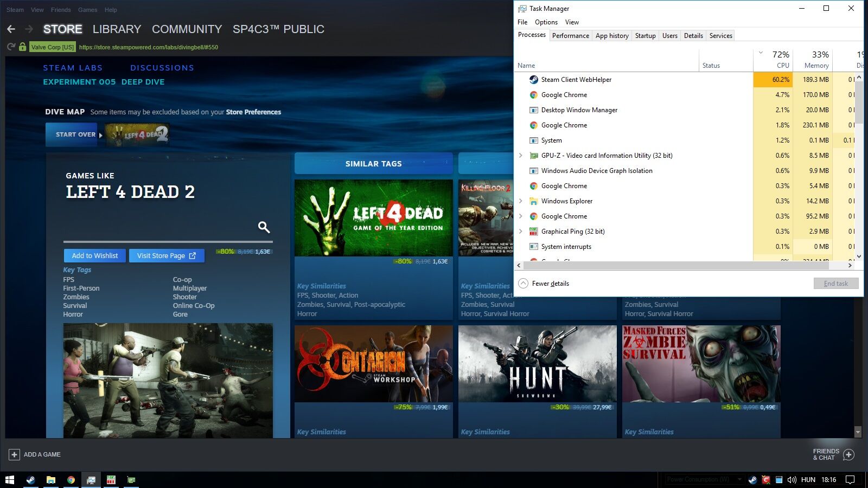
Task: Switch to the App history tab
Action: point(612,36)
